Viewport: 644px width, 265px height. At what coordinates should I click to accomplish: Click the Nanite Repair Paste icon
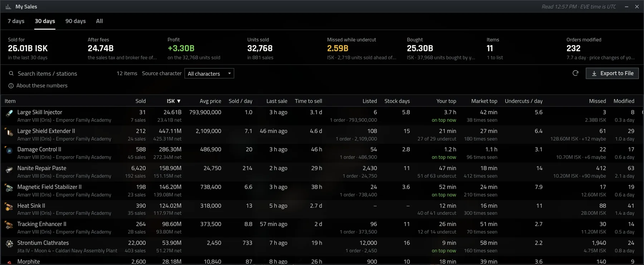[x=9, y=169]
